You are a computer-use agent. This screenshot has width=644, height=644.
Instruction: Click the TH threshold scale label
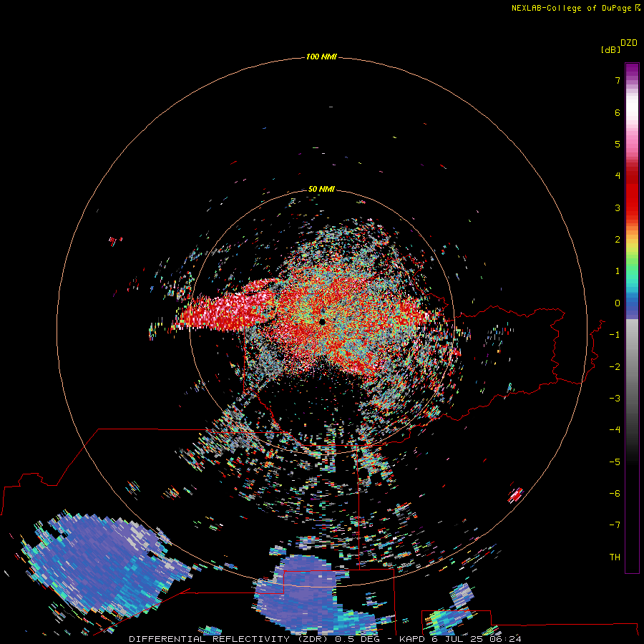(x=615, y=557)
